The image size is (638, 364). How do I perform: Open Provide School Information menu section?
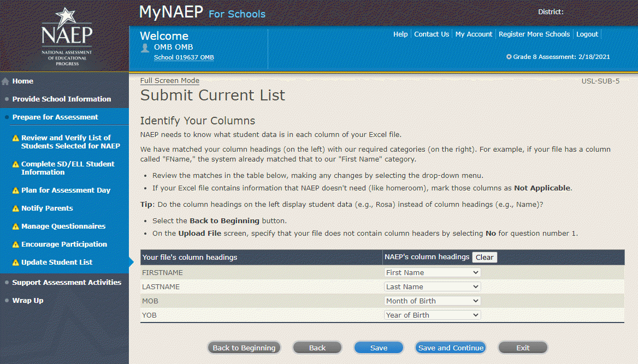61,99
